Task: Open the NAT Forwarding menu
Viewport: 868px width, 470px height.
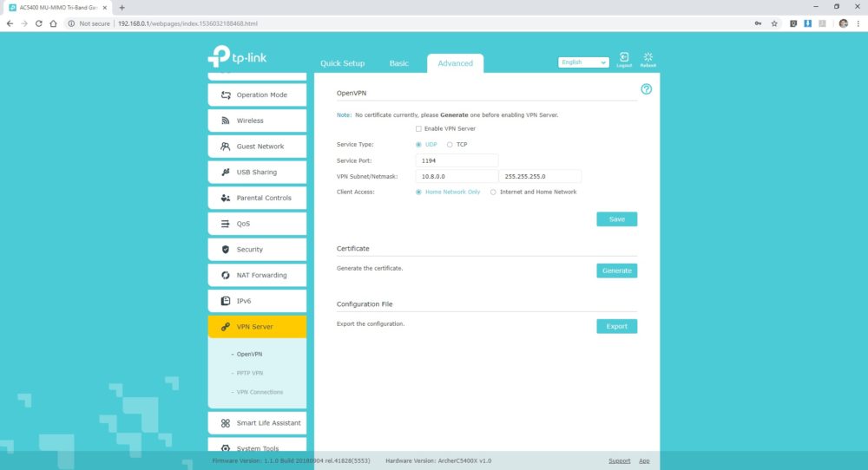Action: click(257, 276)
